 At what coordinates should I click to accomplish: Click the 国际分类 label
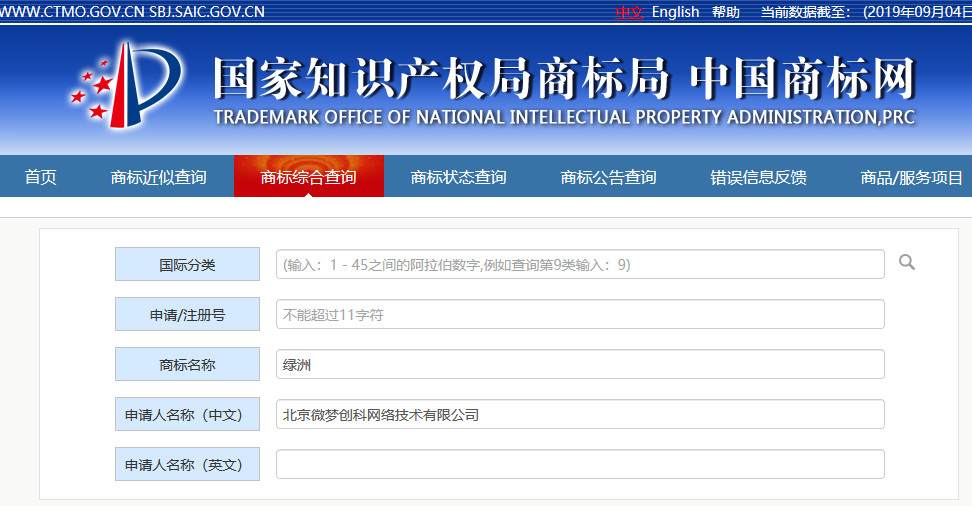click(x=187, y=264)
